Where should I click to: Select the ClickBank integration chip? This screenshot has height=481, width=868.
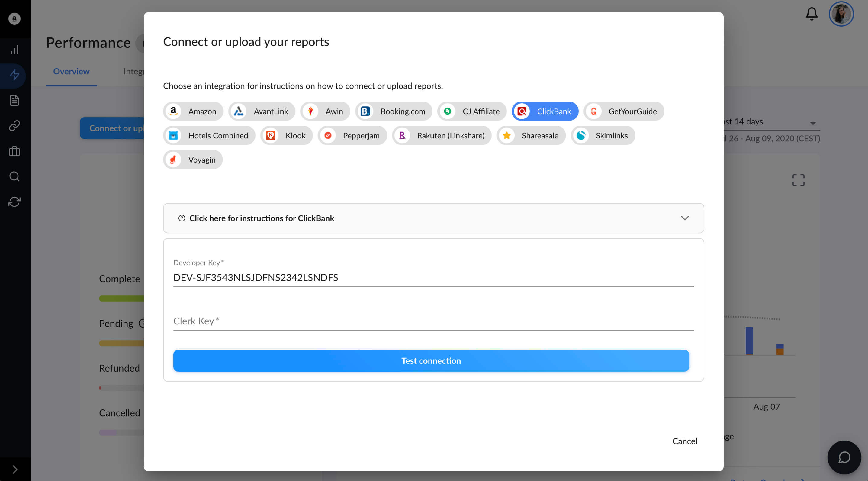545,111
